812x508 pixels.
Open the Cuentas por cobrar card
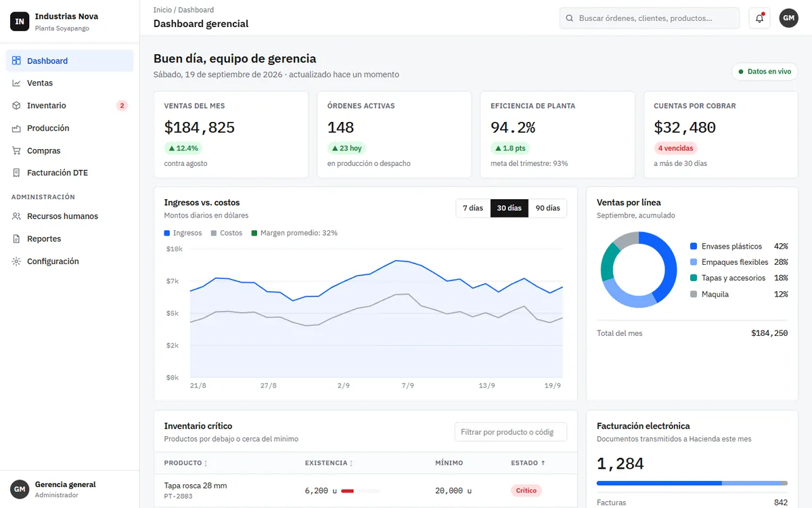[721, 135]
